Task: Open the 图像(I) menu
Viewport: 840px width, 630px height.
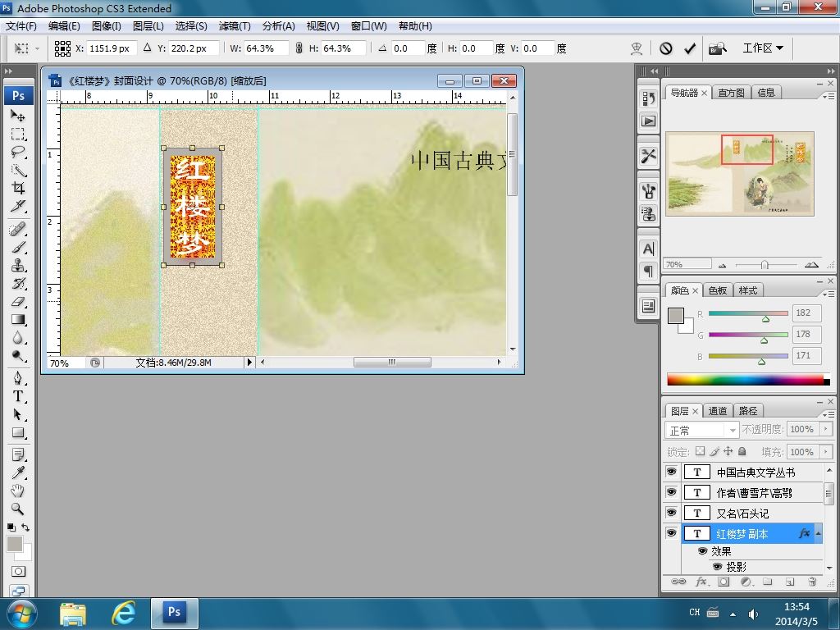Action: coord(106,26)
